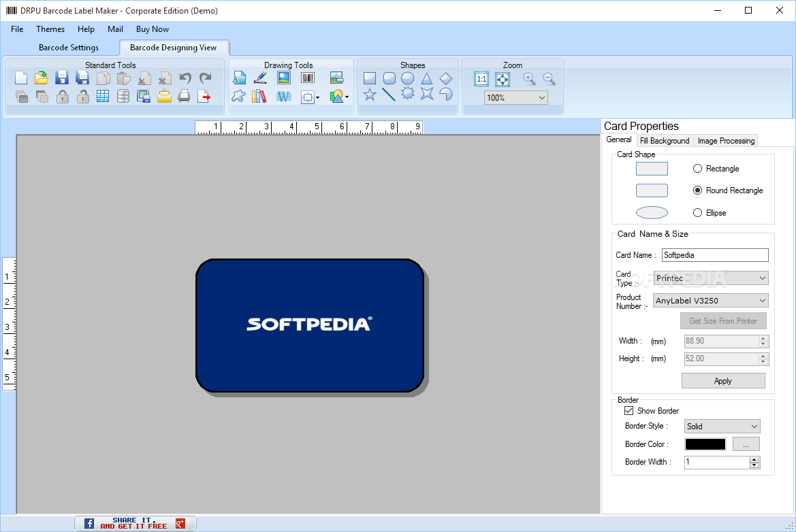
Task: Select Ellipse card shape option
Action: point(710,213)
